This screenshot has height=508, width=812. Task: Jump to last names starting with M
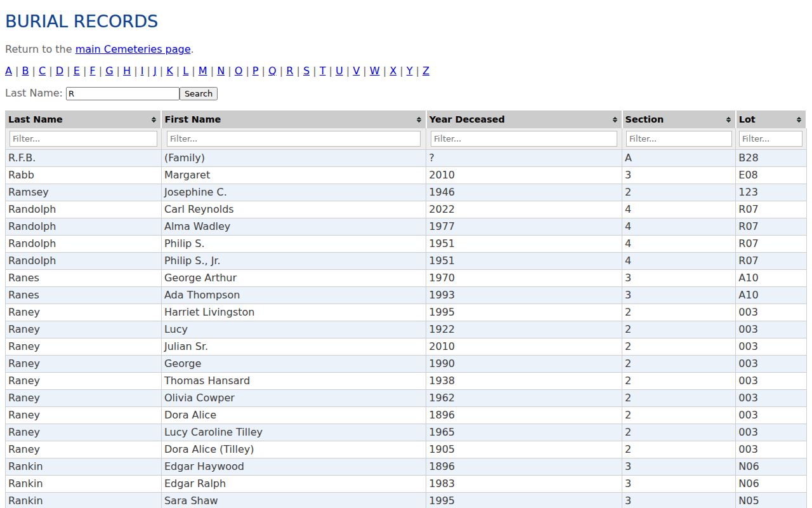pyautogui.click(x=202, y=70)
